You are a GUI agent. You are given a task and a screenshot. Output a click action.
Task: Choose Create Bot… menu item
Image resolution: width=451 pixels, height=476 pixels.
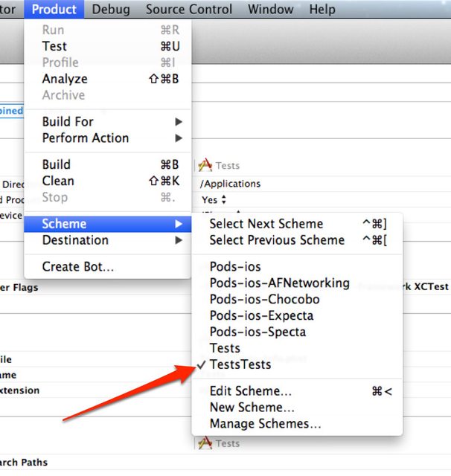[x=108, y=266]
